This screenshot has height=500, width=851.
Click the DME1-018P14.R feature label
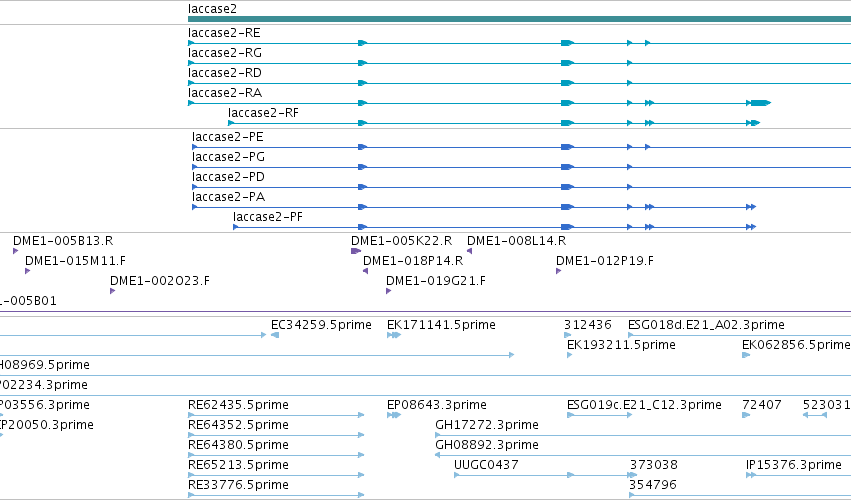click(413, 261)
